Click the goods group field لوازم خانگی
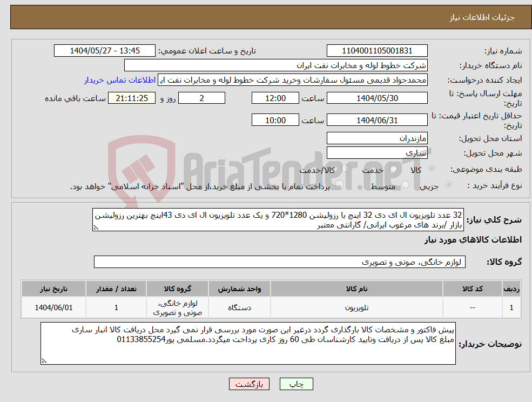The image size is (532, 402). (280, 262)
